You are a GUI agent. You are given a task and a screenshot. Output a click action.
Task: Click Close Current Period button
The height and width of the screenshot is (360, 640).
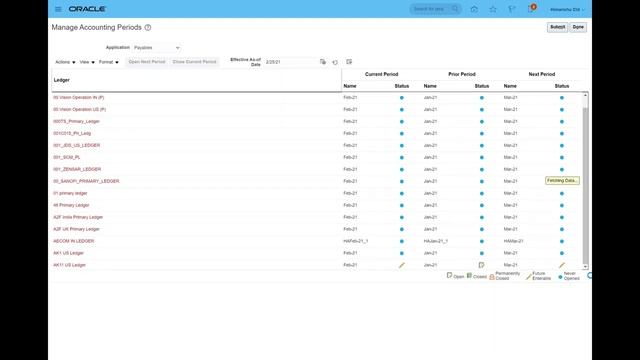pyautogui.click(x=194, y=62)
